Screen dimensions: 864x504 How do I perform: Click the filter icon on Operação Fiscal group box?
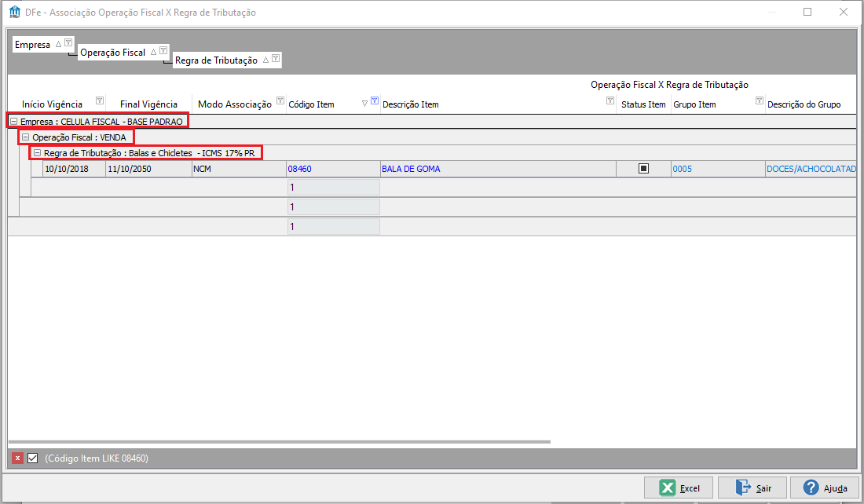[x=163, y=50]
